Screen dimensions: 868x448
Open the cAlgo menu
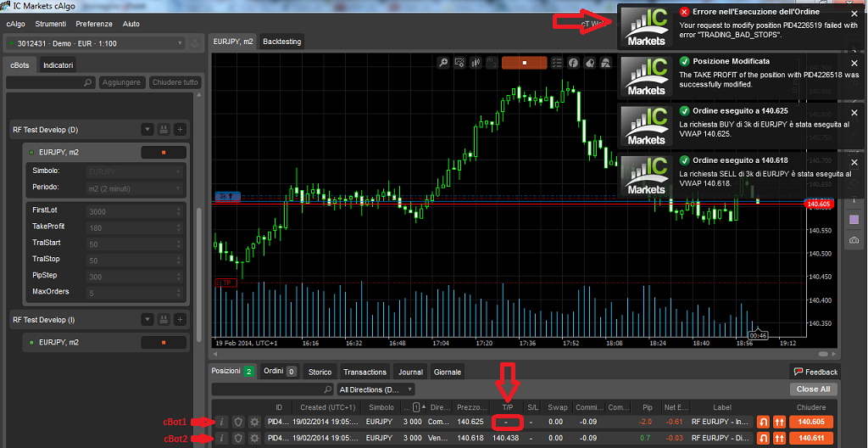[x=16, y=24]
